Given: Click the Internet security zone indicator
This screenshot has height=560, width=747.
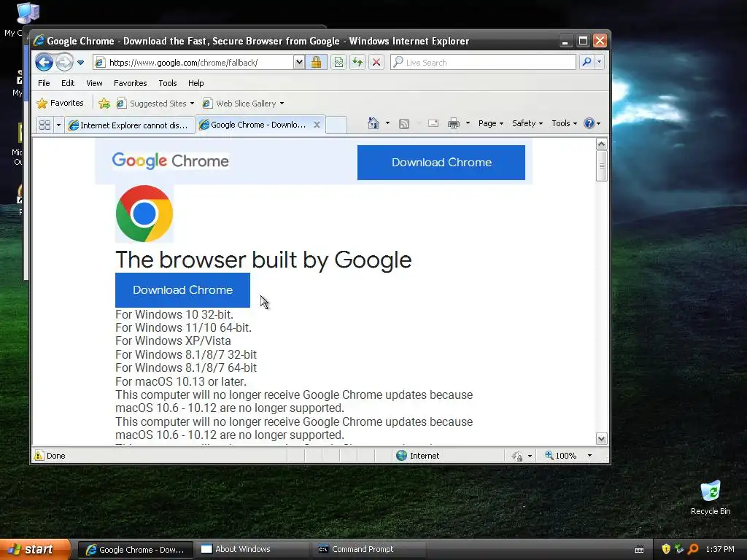Looking at the screenshot, I should (418, 456).
